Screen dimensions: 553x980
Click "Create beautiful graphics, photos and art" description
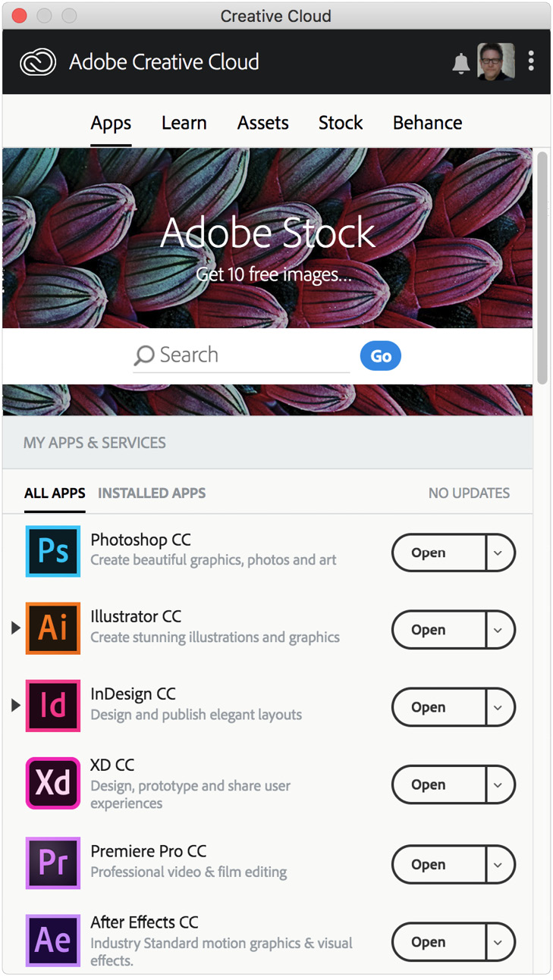click(214, 560)
